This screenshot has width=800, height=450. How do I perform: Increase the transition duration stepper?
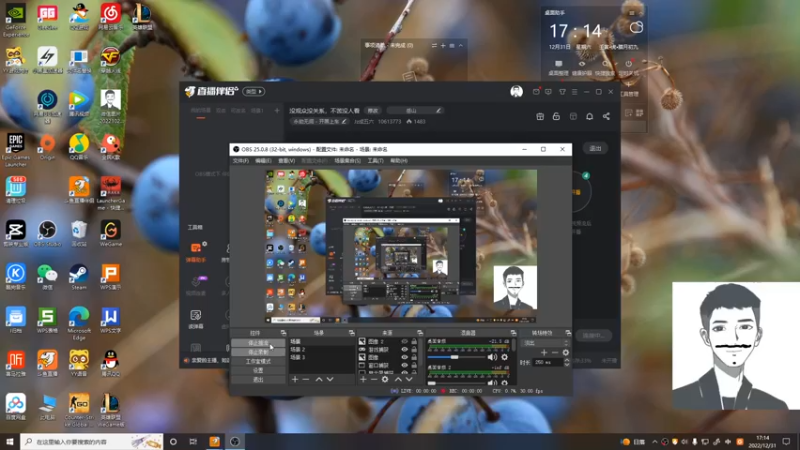pyautogui.click(x=566, y=360)
